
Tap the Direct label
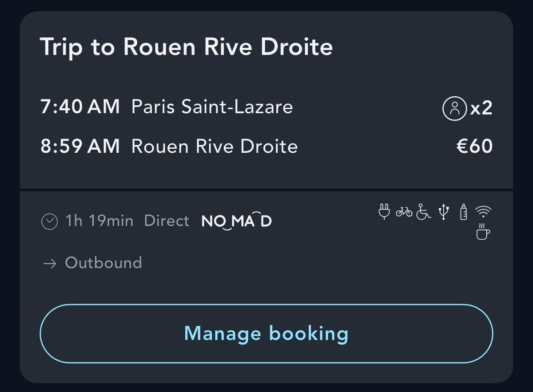[167, 221]
